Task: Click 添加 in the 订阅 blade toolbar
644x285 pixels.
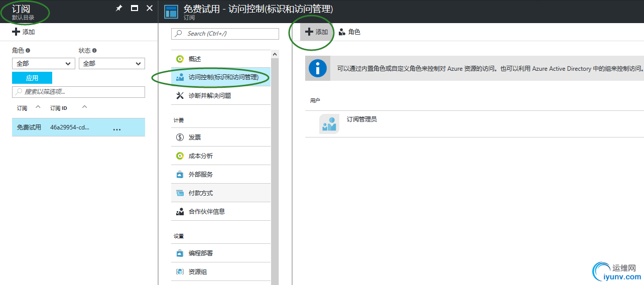Action: [24, 32]
